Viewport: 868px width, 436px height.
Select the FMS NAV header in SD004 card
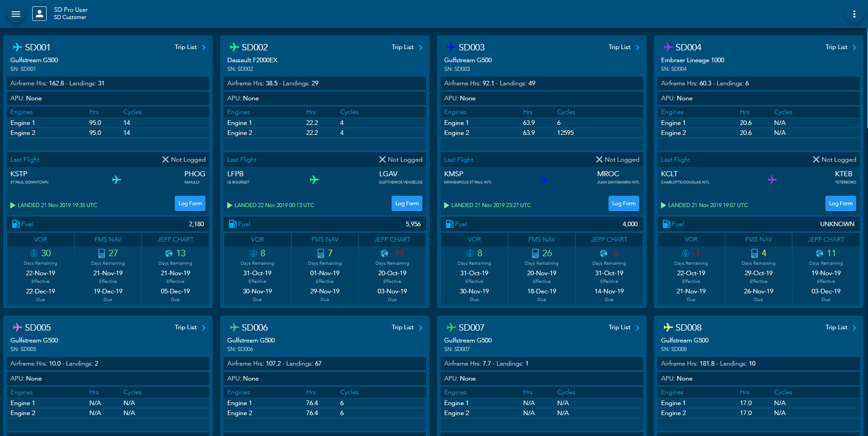(x=759, y=239)
